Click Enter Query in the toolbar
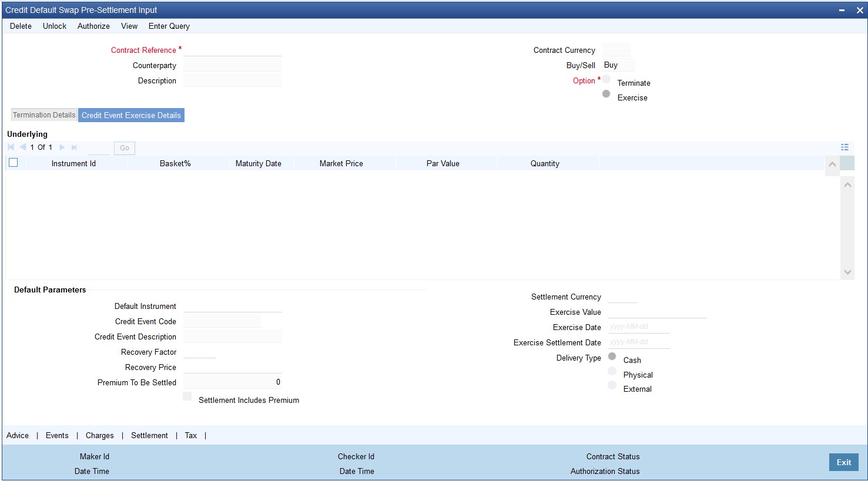Screen dimensions: 868x481 click(x=169, y=26)
